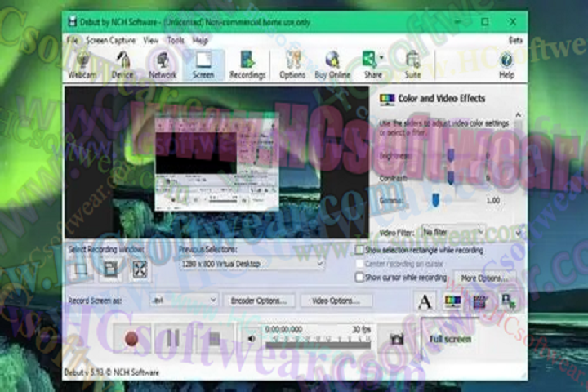Click the text caption 'A' icon
This screenshot has width=588, height=392.
coord(425,301)
